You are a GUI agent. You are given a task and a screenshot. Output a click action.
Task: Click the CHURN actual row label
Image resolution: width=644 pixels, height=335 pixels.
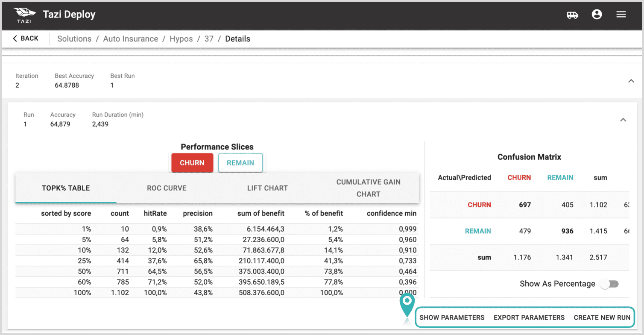[479, 205]
